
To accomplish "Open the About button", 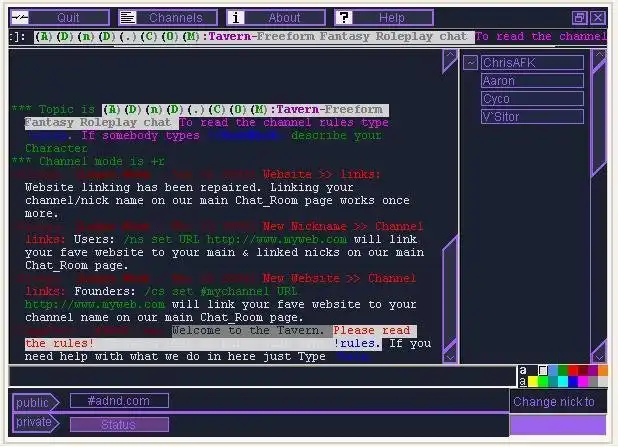I will coord(276,17).
